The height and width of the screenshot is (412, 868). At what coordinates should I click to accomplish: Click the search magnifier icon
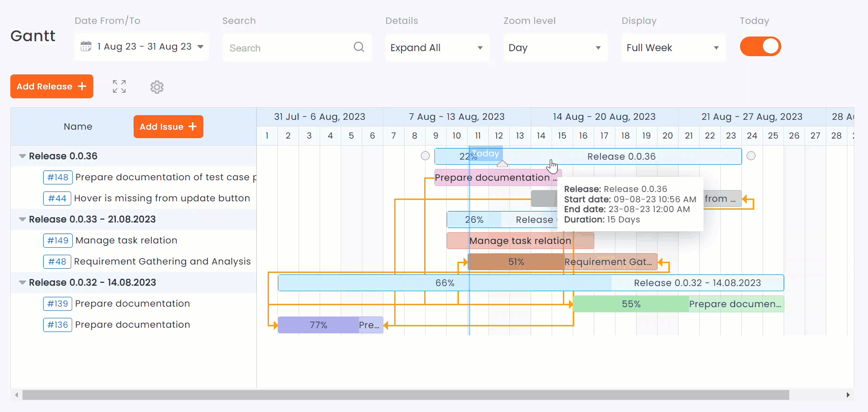[359, 47]
